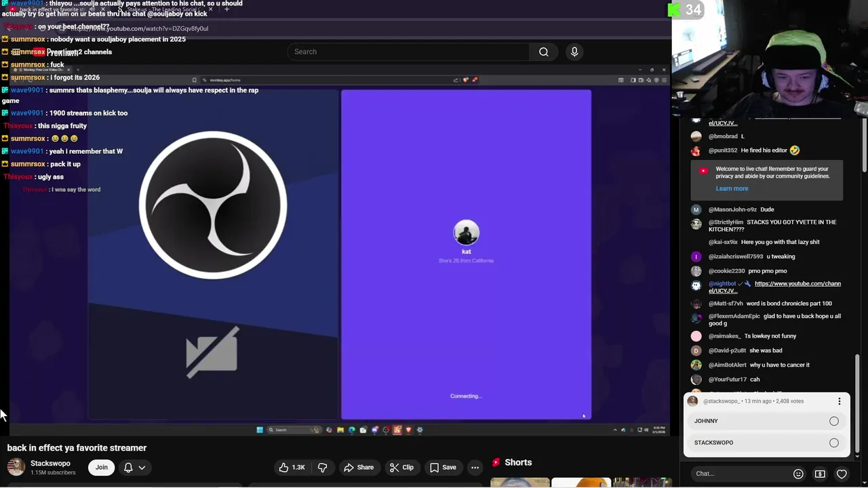Open the Stackswopo channel name link
Image resolution: width=868 pixels, height=488 pixels.
point(50,463)
